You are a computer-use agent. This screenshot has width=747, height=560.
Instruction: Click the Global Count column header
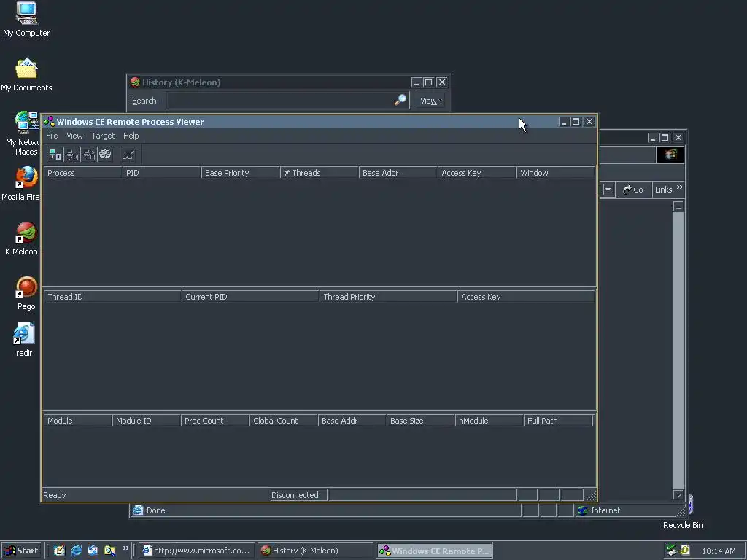coord(284,421)
